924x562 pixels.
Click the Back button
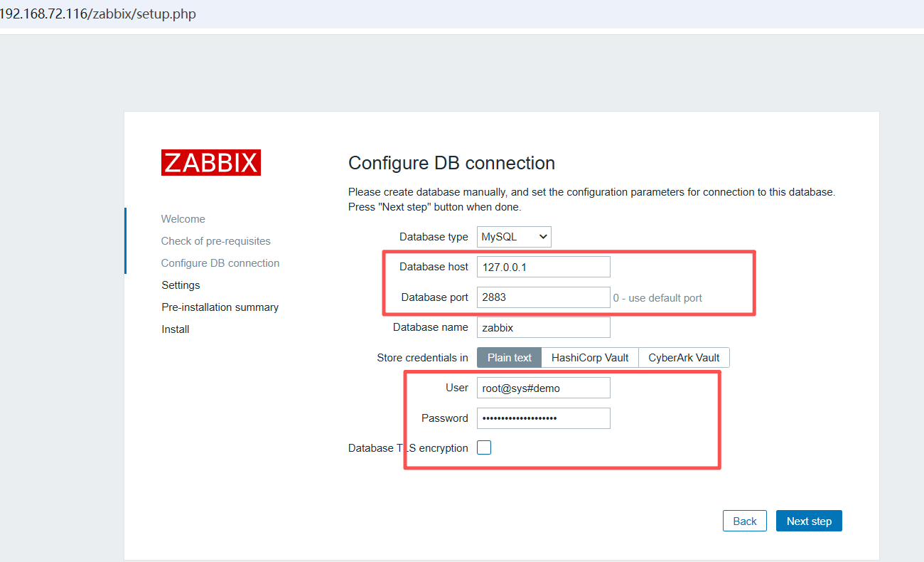click(744, 521)
